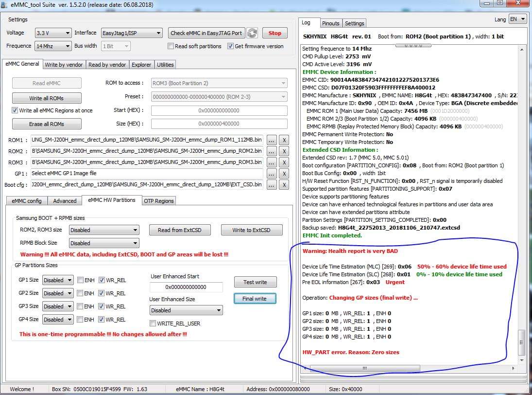The height and width of the screenshot is (395, 532).
Task: Browse for GP1 image file
Action: pos(272,174)
